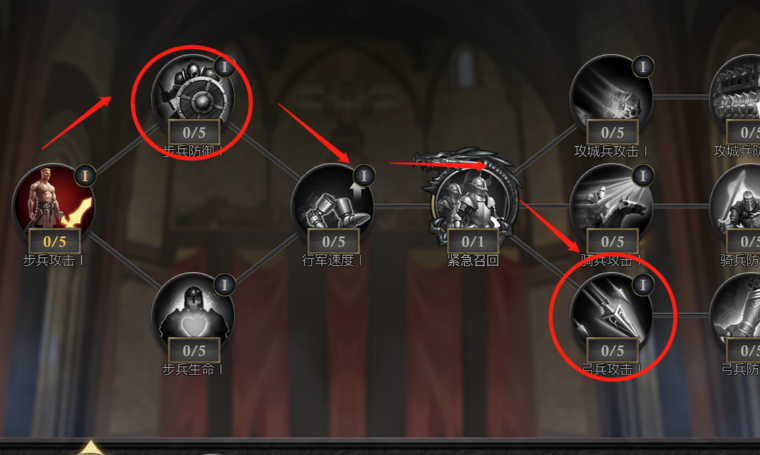The width and height of the screenshot is (760, 455).
Task: Choose the 步兵生命 Ⅰ glowing heart skill
Action: 193,314
